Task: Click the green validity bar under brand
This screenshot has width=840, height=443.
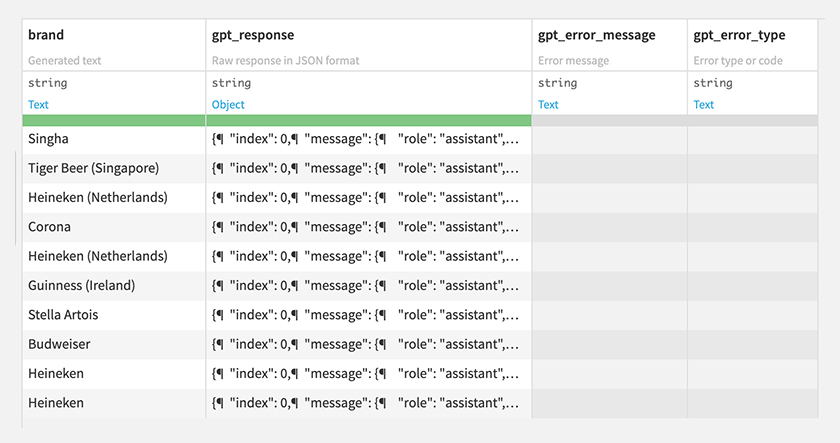Action: click(x=114, y=121)
